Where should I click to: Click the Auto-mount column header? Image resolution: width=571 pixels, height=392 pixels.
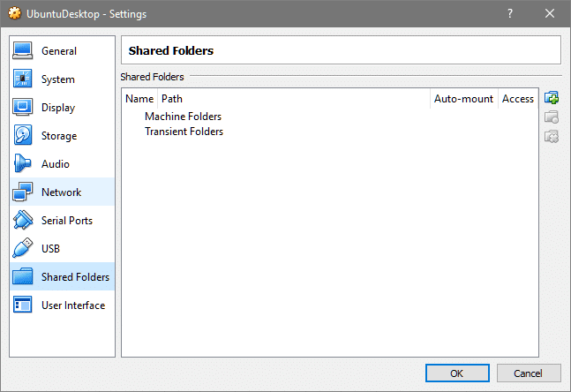(x=463, y=99)
